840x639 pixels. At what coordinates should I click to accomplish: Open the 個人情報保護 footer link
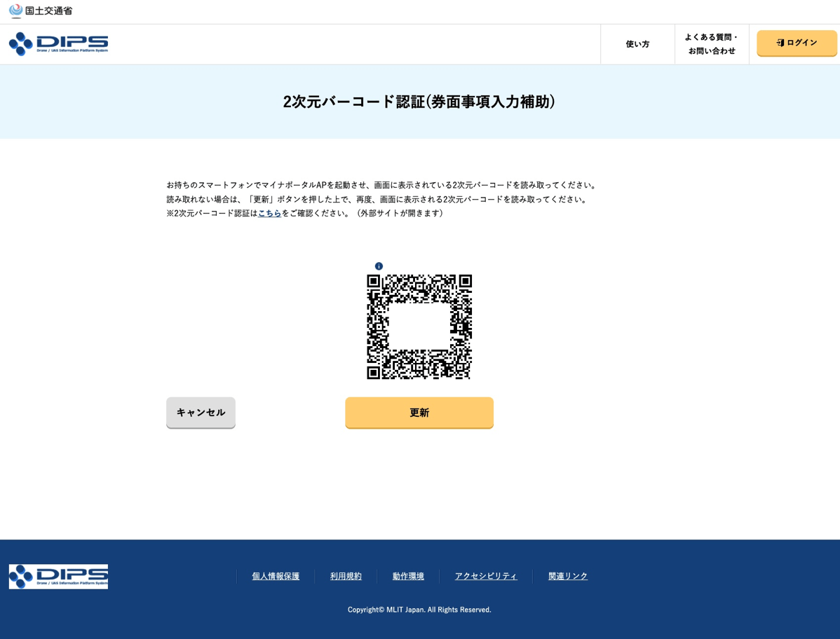pyautogui.click(x=276, y=576)
